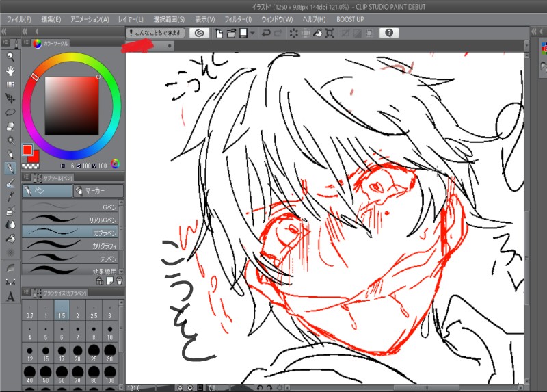Set brush size to 30

tap(110, 353)
